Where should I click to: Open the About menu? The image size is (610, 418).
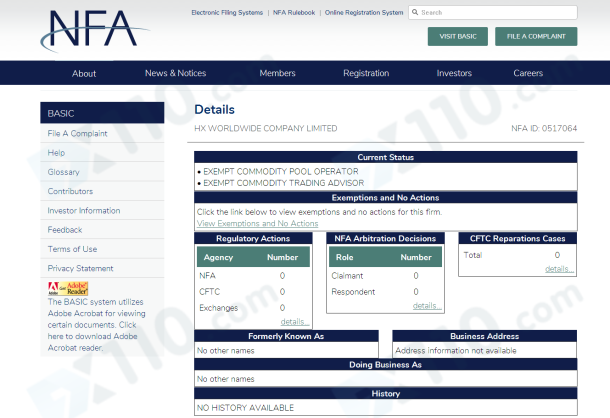tap(84, 73)
